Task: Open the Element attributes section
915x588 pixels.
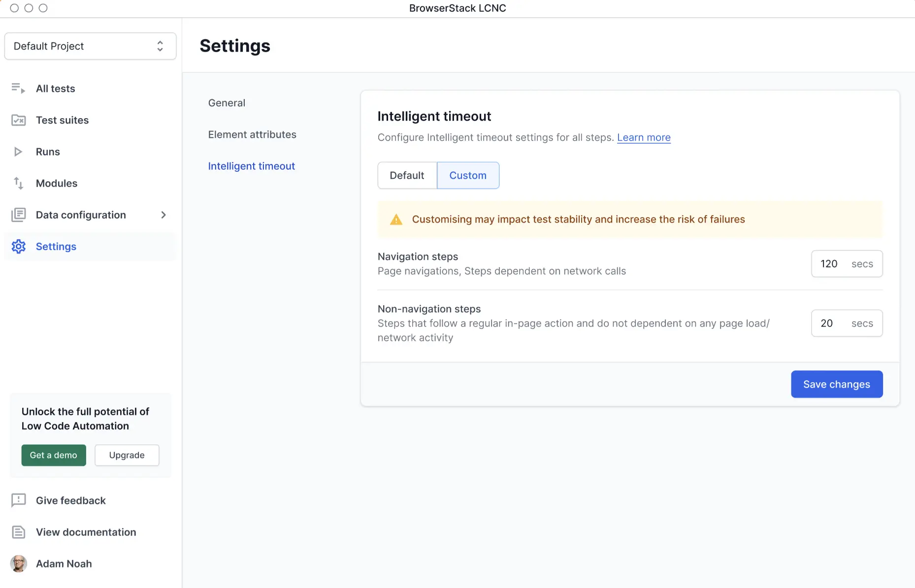Action: coord(252,134)
